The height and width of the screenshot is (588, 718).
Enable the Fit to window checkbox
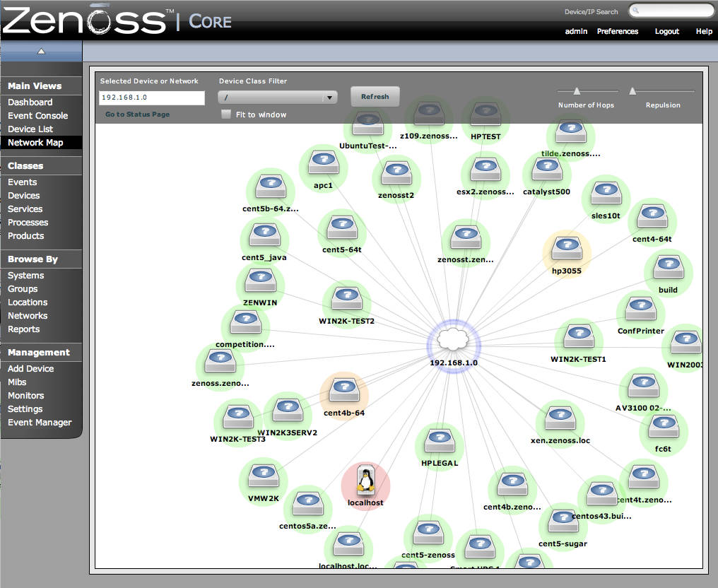(226, 114)
